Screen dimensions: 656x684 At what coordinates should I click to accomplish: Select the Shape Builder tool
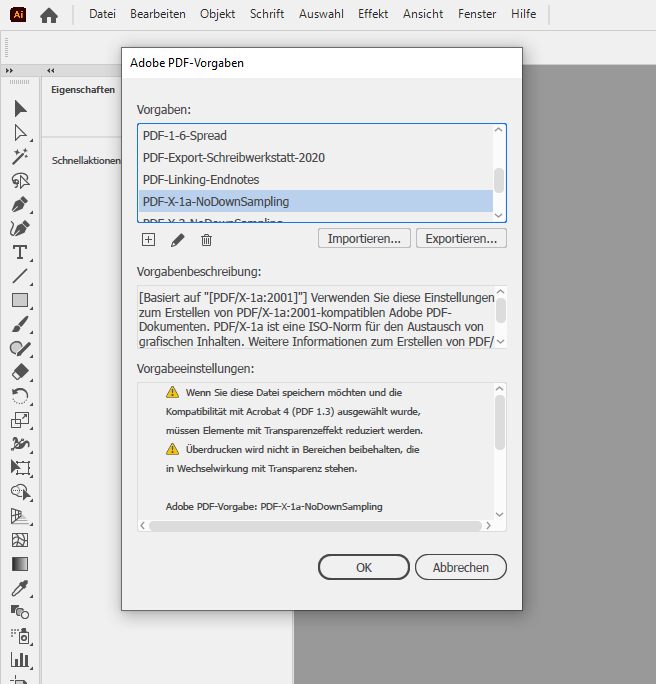click(20, 492)
